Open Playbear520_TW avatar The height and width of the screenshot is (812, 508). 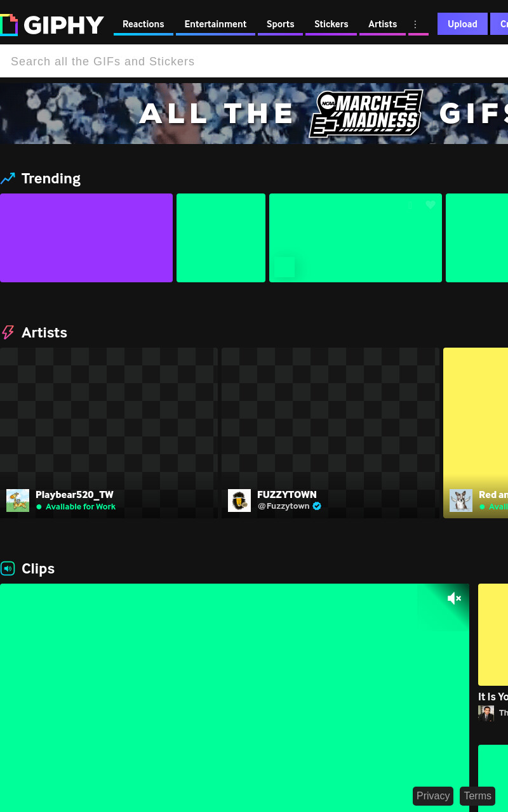click(18, 501)
